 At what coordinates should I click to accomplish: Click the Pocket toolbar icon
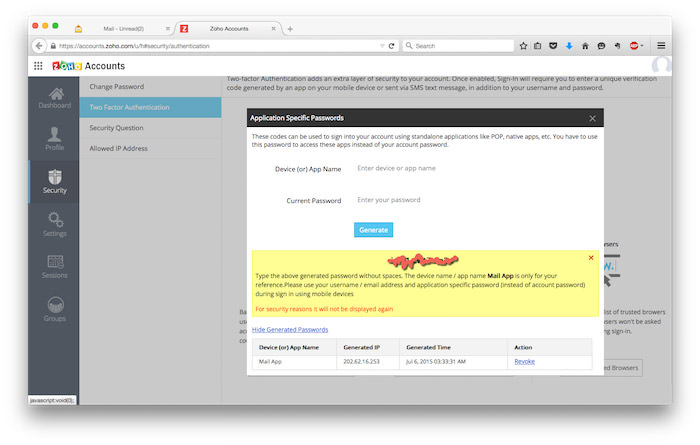click(553, 46)
